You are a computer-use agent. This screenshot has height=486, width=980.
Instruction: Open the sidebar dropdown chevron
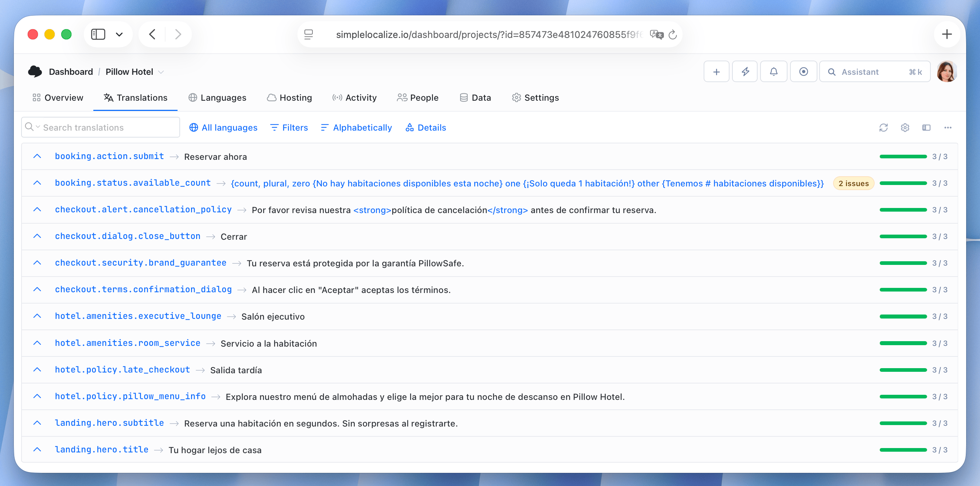coord(119,35)
